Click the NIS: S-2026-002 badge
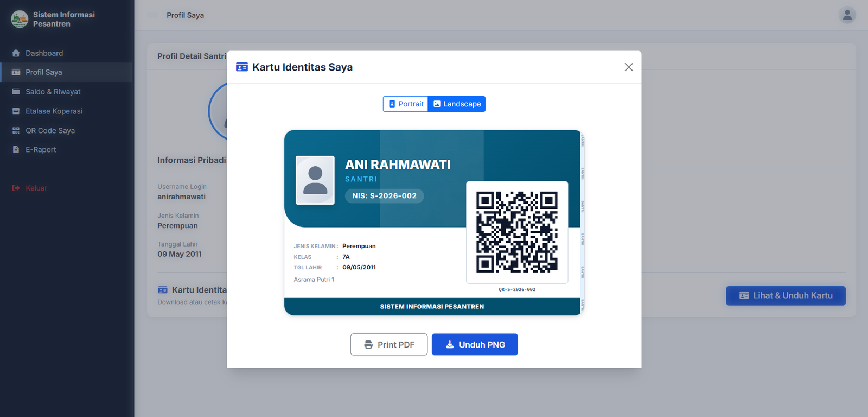Screen dimensions: 868x417 [385, 196]
